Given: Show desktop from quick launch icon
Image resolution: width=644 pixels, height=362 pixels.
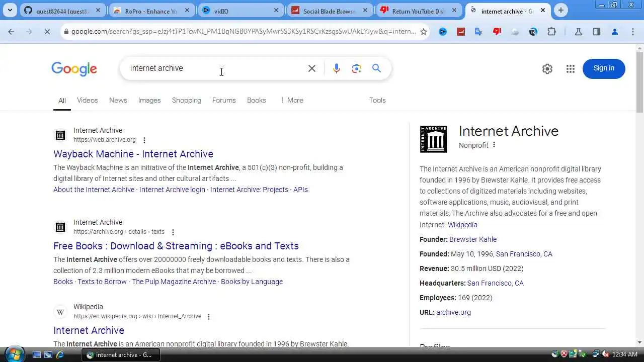Looking at the screenshot, I should (37, 354).
